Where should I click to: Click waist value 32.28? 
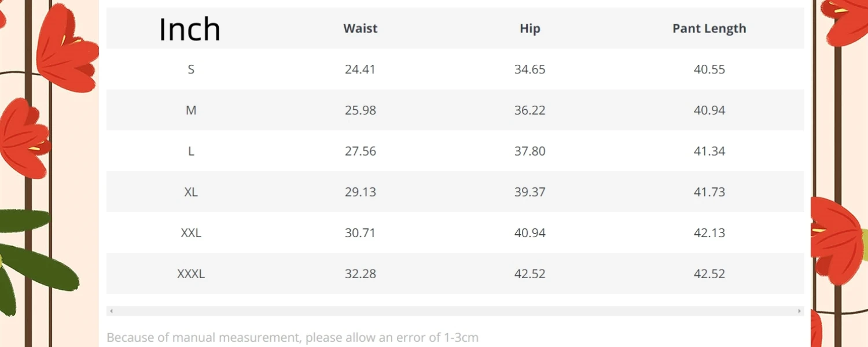tap(361, 274)
